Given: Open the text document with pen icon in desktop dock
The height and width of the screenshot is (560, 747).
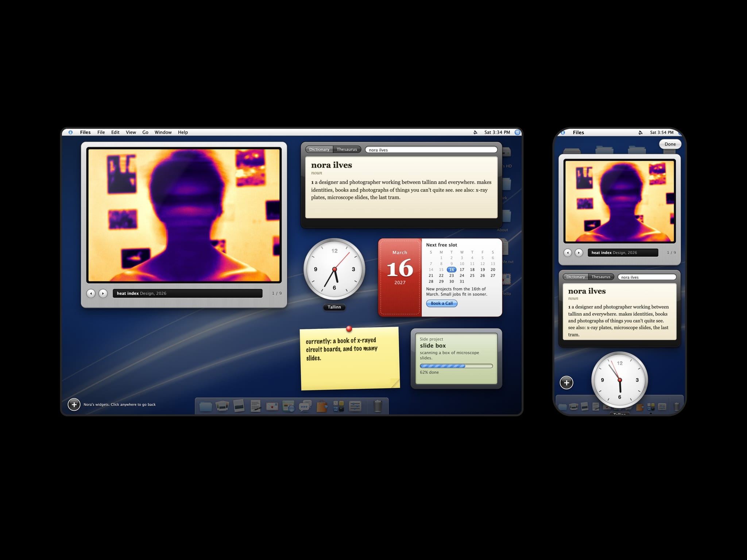Looking at the screenshot, I should coord(256,406).
